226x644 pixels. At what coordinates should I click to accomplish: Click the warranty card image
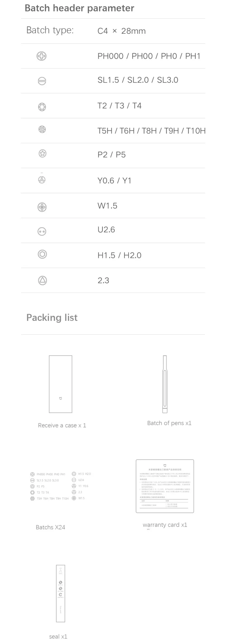(x=165, y=486)
